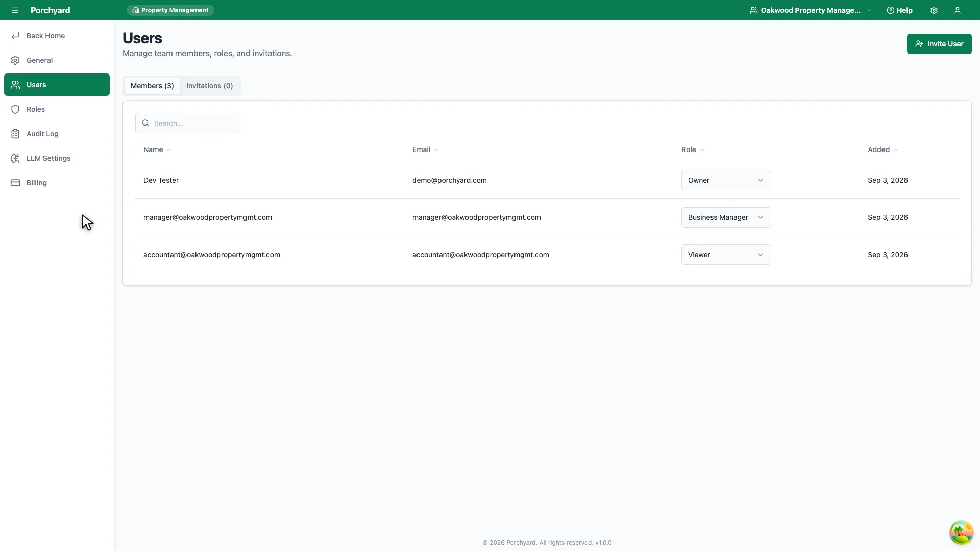This screenshot has width=980, height=551.
Task: Click the search magnifier icon
Action: pos(145,123)
